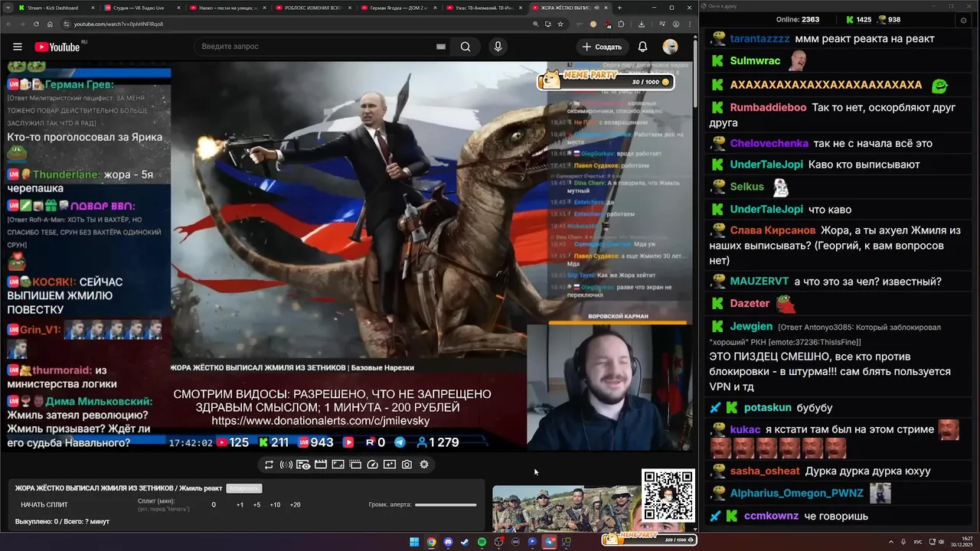Click username Rumbaddieboo in chat
This screenshot has height=551, width=980.
click(x=768, y=108)
